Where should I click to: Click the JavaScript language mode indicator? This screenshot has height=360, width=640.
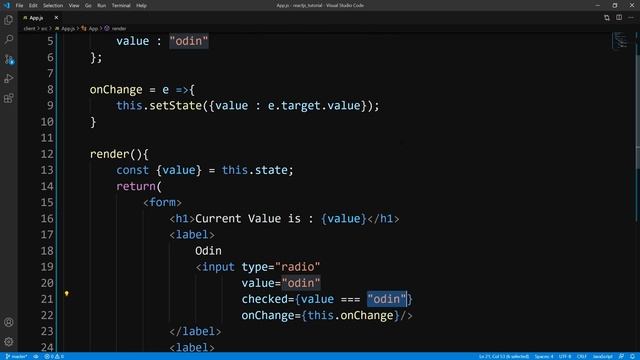(x=602, y=356)
